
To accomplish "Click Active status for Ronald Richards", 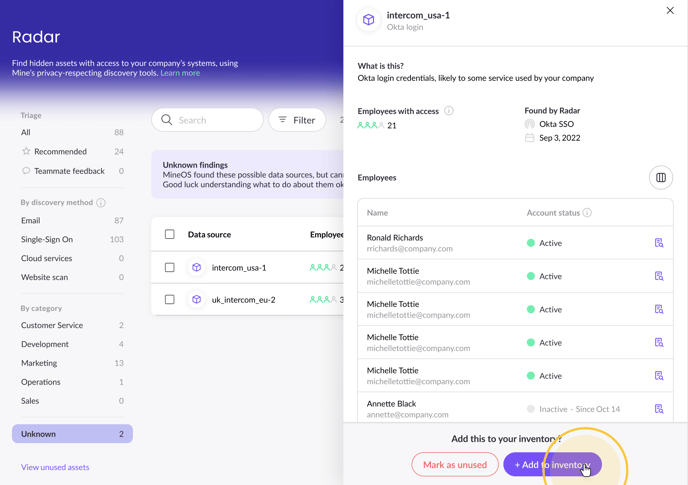I will [544, 243].
